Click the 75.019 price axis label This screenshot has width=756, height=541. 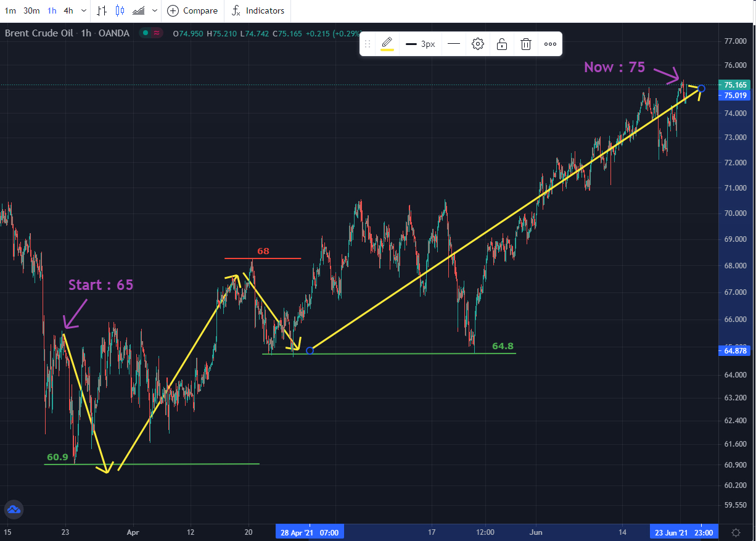(x=736, y=96)
